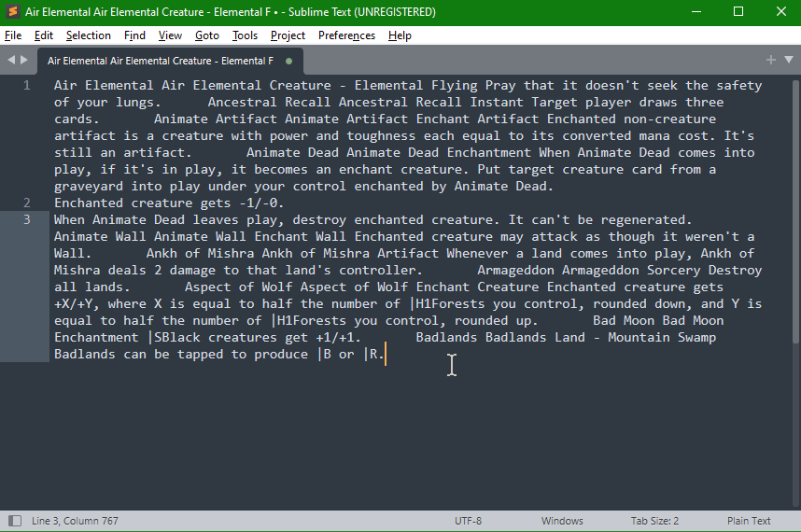Click the word 'Armageddon' in editor
The image size is (801, 532).
515,270
